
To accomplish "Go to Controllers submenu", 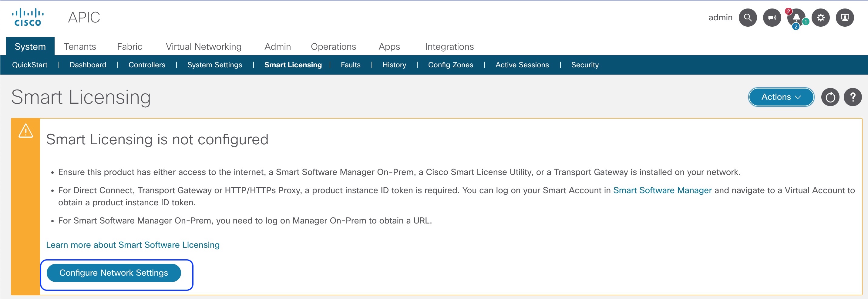I will point(147,65).
